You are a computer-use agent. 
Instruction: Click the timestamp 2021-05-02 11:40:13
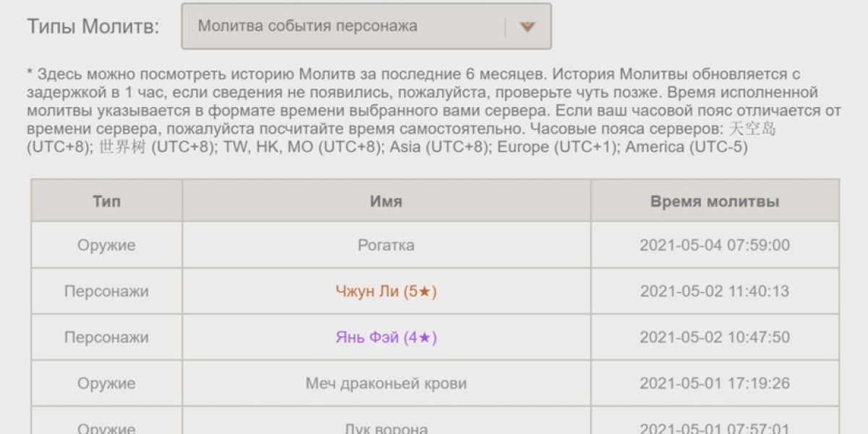click(x=714, y=292)
